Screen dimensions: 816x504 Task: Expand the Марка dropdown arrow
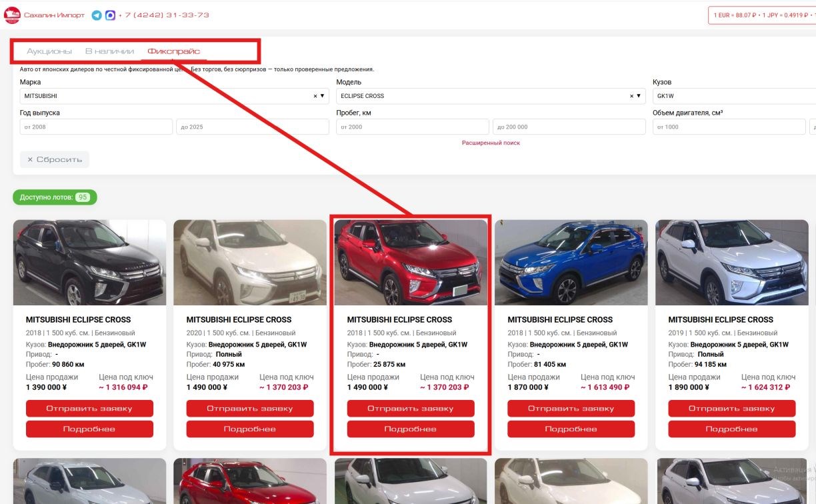pyautogui.click(x=323, y=96)
